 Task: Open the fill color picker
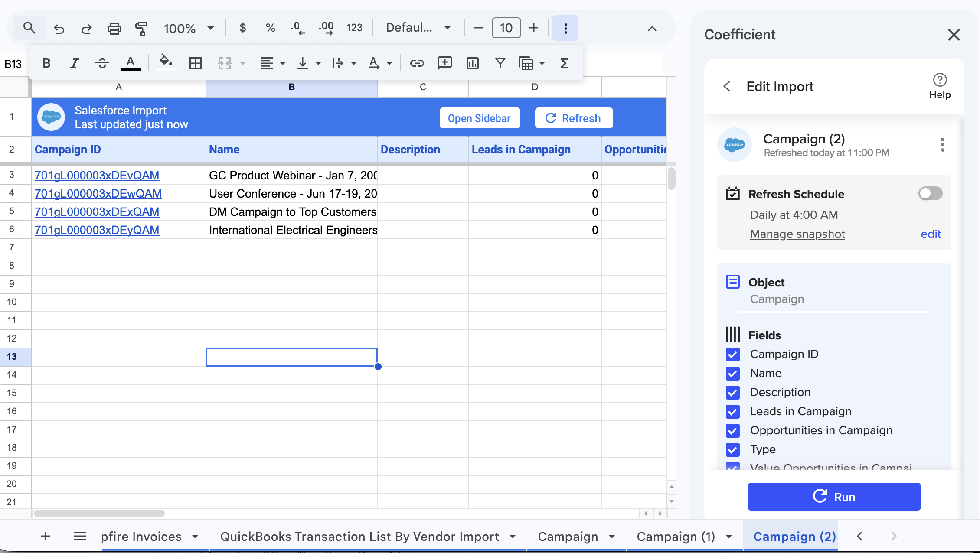[x=166, y=62]
